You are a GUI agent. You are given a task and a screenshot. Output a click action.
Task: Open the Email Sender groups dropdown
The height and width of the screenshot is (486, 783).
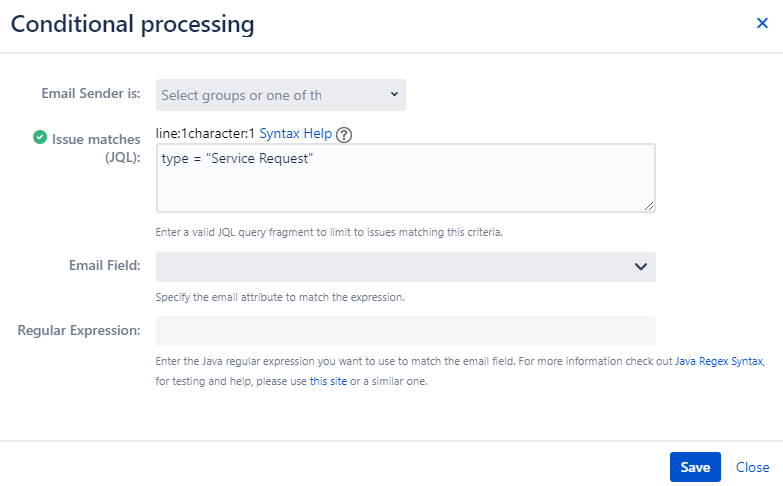281,95
